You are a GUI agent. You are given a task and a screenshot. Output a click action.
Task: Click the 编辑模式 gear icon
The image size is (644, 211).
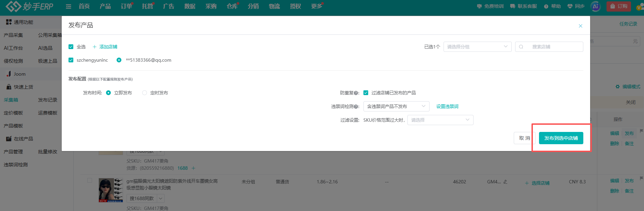click(618, 87)
